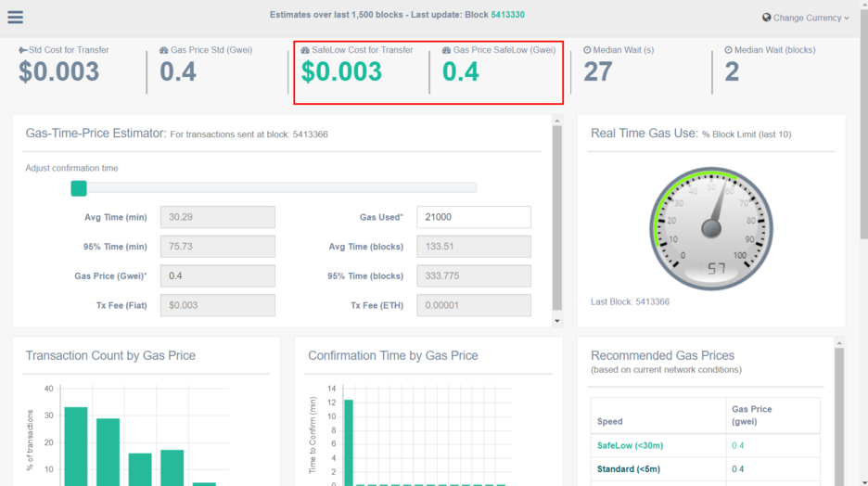
Task: Click the Median Wait value 27
Action: coord(598,72)
